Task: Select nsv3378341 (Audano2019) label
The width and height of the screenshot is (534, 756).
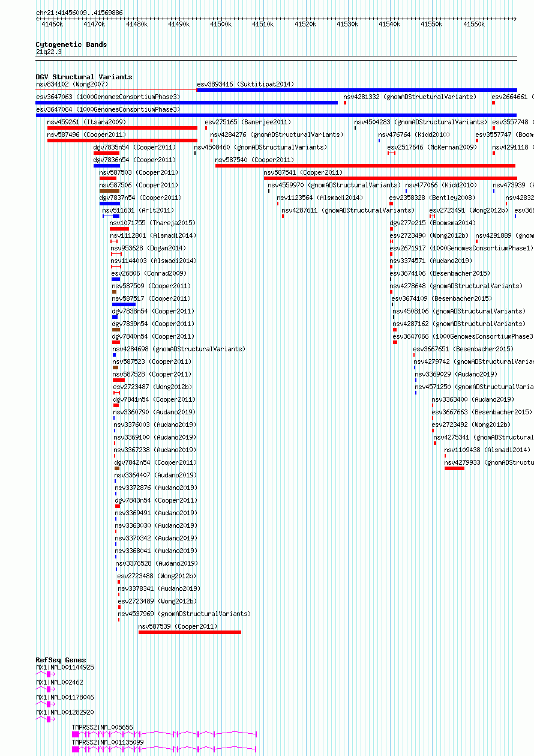Action: pos(158,588)
